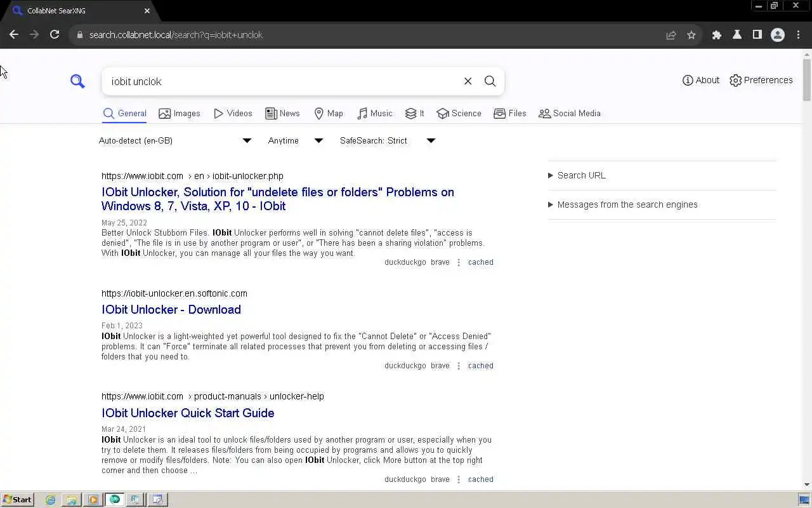
Task: Bookmark this page with star icon
Action: 691,35
